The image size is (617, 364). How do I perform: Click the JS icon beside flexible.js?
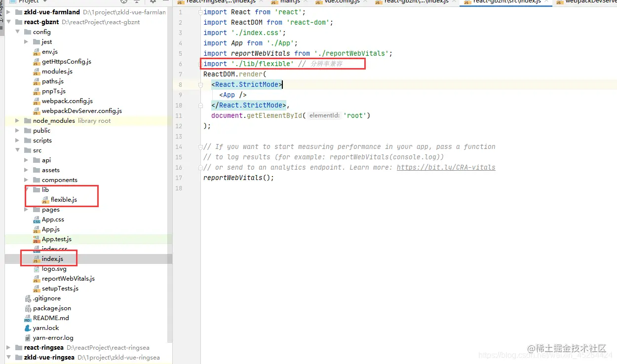45,200
